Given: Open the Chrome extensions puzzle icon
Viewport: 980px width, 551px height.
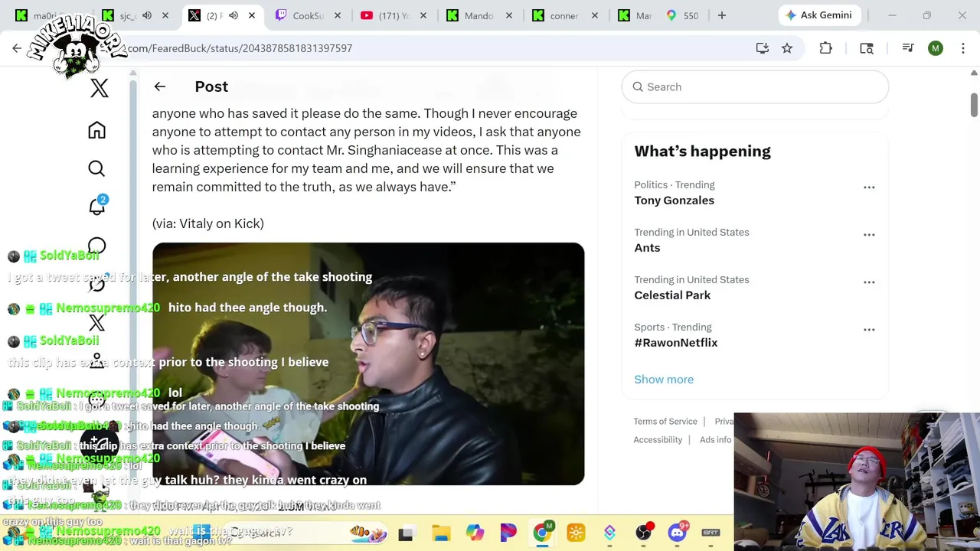Looking at the screenshot, I should click(825, 48).
